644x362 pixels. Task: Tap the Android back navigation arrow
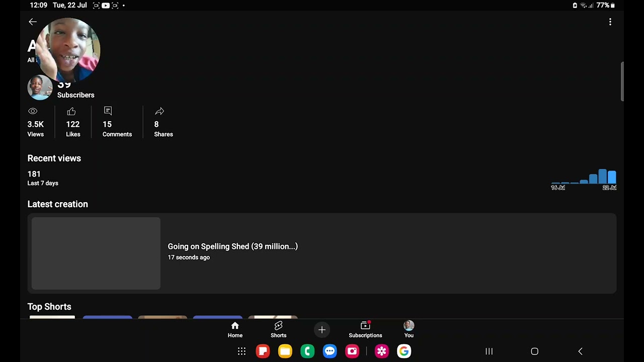pos(580,351)
